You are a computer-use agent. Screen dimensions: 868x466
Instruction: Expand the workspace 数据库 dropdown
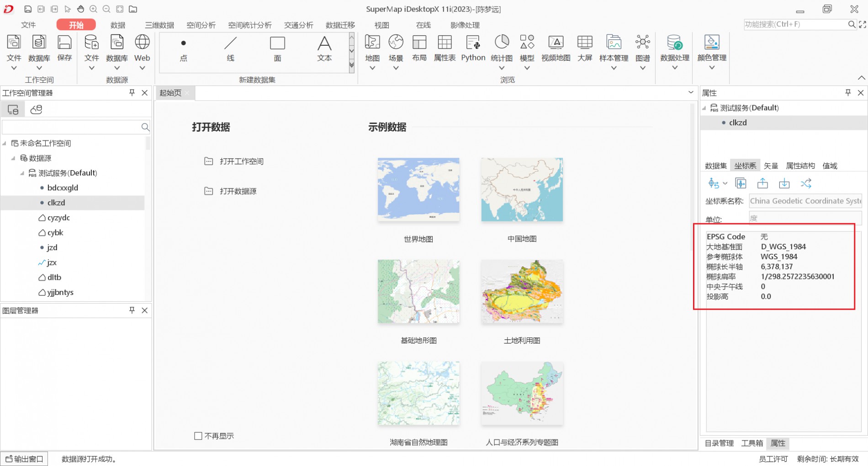pos(39,68)
